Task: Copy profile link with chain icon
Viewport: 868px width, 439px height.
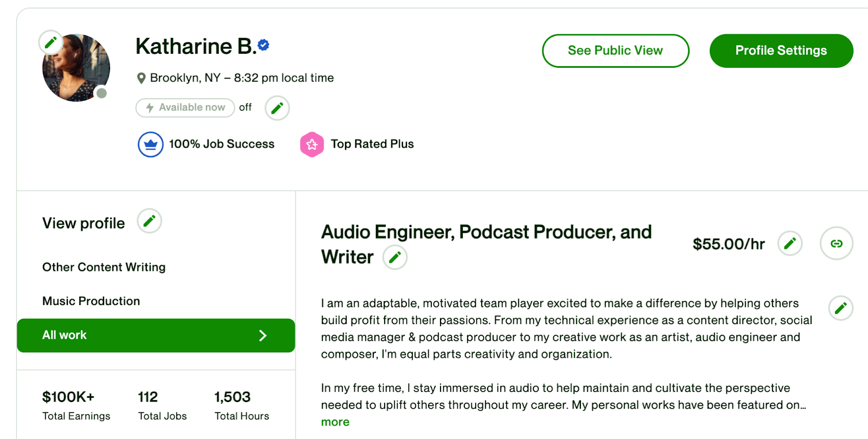Action: [x=837, y=243]
